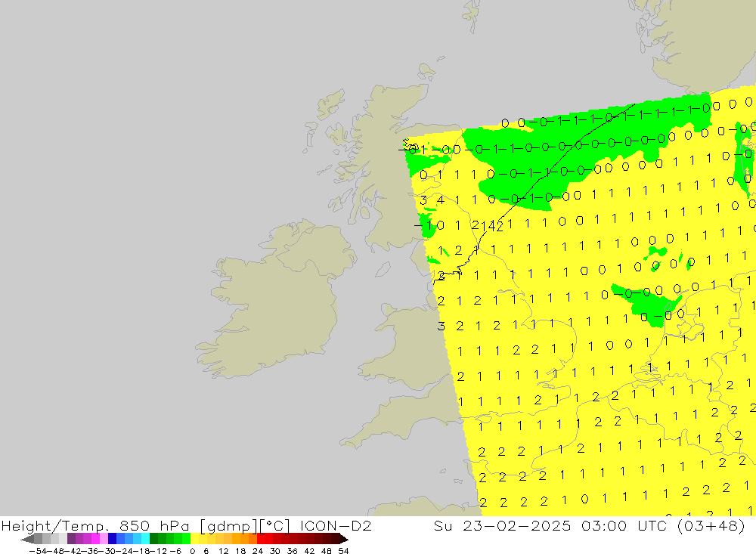Select the '(03+48)' run offset text
Viewport: 756px width, 554px height.
pyautogui.click(x=711, y=525)
